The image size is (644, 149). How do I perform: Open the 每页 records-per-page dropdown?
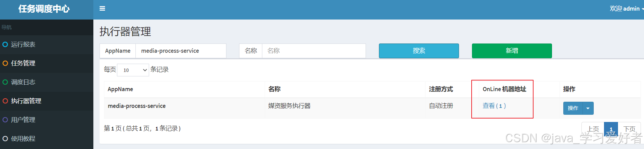click(133, 70)
